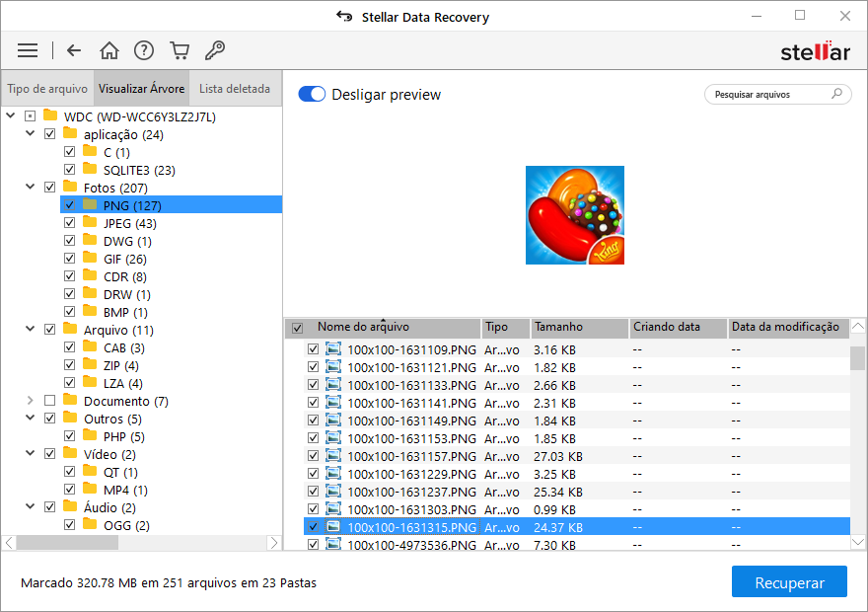Viewport: 868px width, 612px height.
Task: Sort by Data da modificação column
Action: [x=788, y=328]
